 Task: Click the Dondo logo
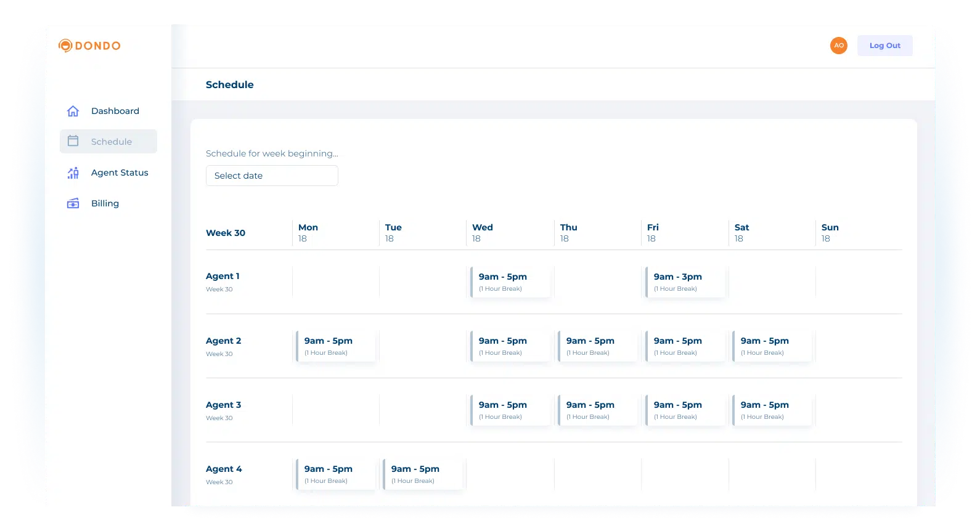tap(89, 46)
